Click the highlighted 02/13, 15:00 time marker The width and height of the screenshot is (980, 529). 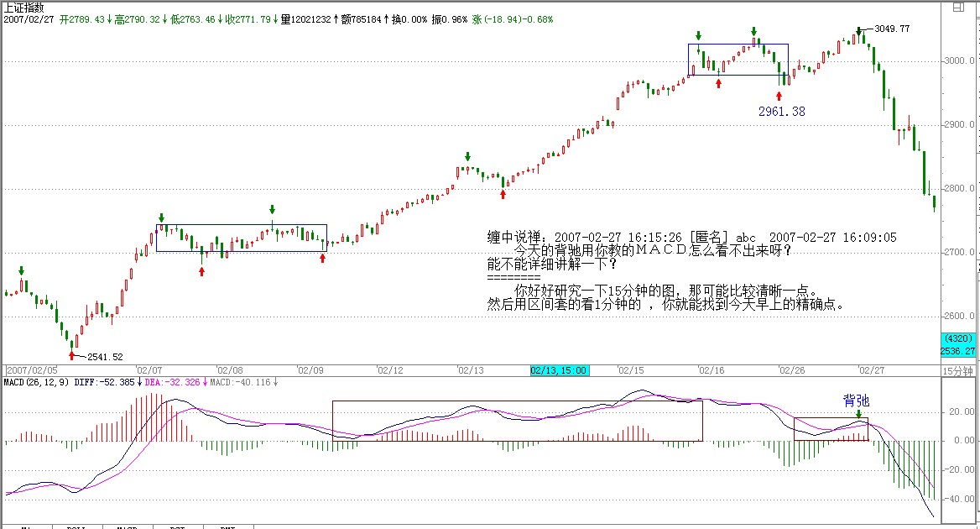coord(559,370)
